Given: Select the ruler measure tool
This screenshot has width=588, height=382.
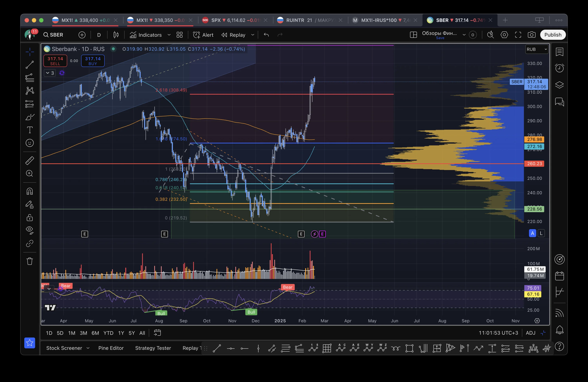Looking at the screenshot, I should [x=30, y=160].
